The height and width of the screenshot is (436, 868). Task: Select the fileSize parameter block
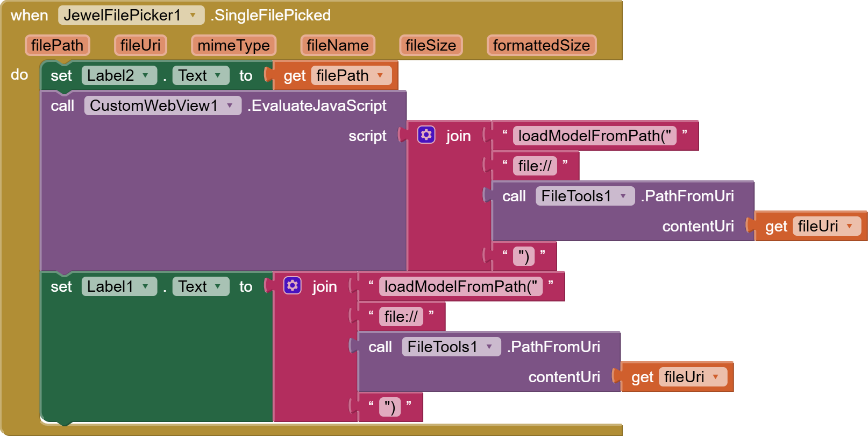(430, 45)
